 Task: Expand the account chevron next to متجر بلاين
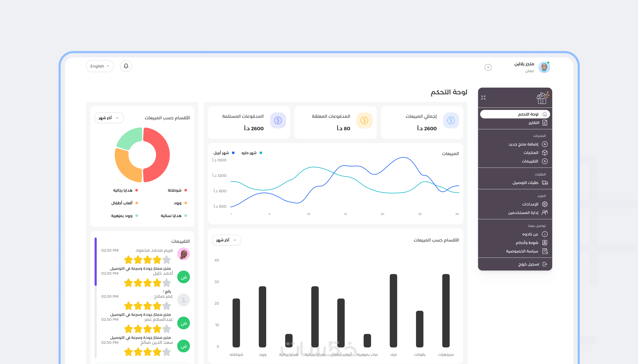click(488, 67)
